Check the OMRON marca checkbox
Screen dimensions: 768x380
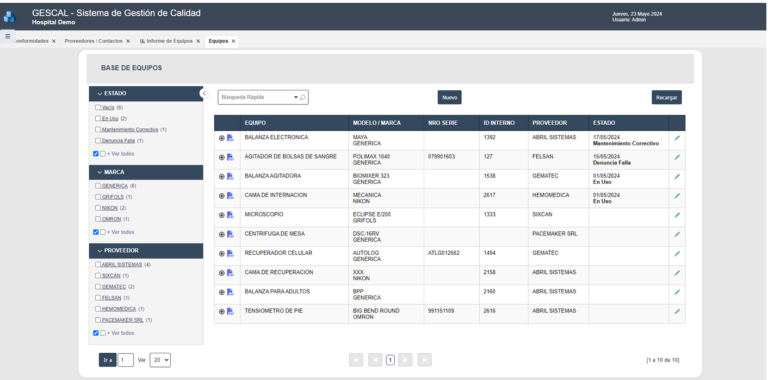pos(98,219)
